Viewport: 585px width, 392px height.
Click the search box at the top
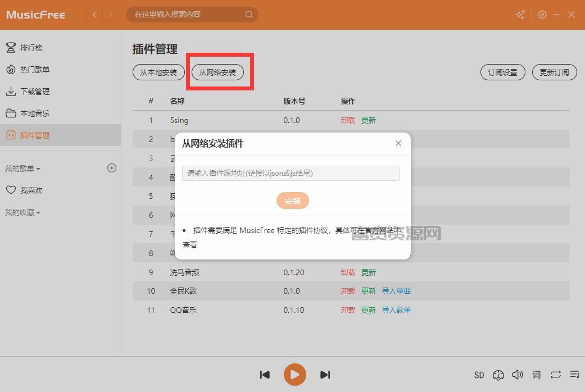click(192, 15)
